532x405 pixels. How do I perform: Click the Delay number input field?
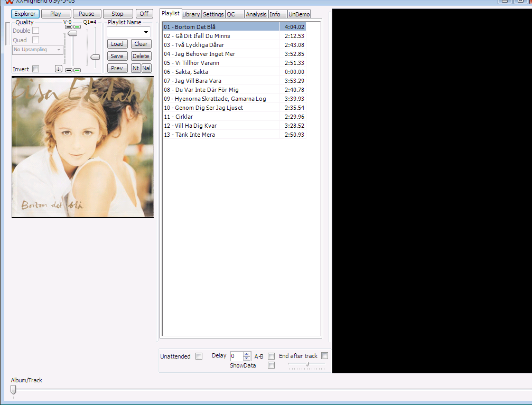237,356
